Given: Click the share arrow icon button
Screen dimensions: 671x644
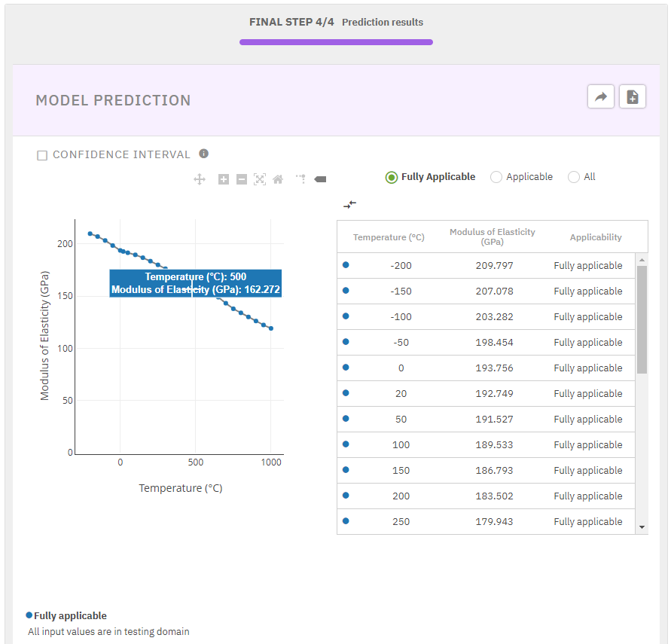Looking at the screenshot, I should [x=601, y=97].
